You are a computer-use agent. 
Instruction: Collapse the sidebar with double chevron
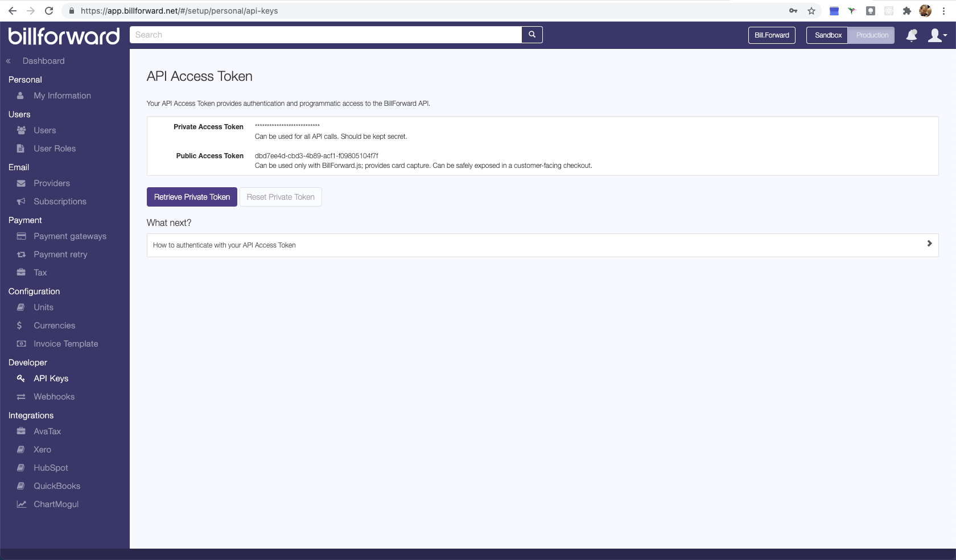pyautogui.click(x=9, y=61)
